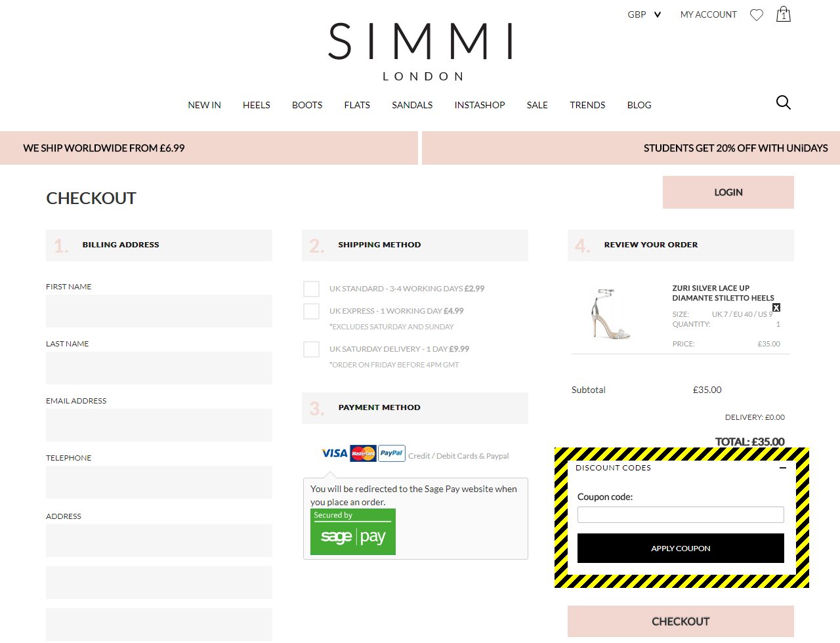Image resolution: width=840 pixels, height=643 pixels.
Task: Focus the Telephone field
Action: coord(159,482)
